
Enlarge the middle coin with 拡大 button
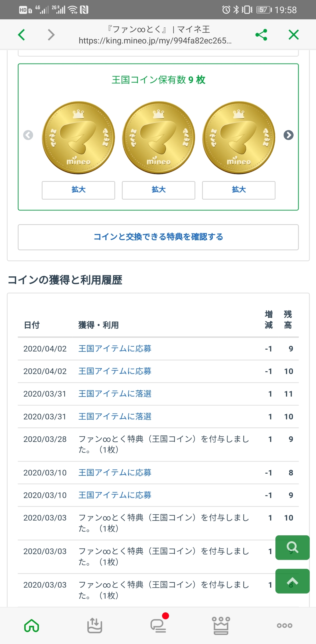(159, 190)
